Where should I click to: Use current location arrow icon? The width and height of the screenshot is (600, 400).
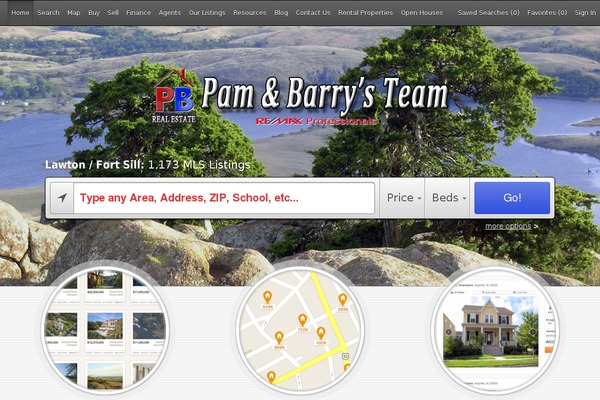point(62,198)
